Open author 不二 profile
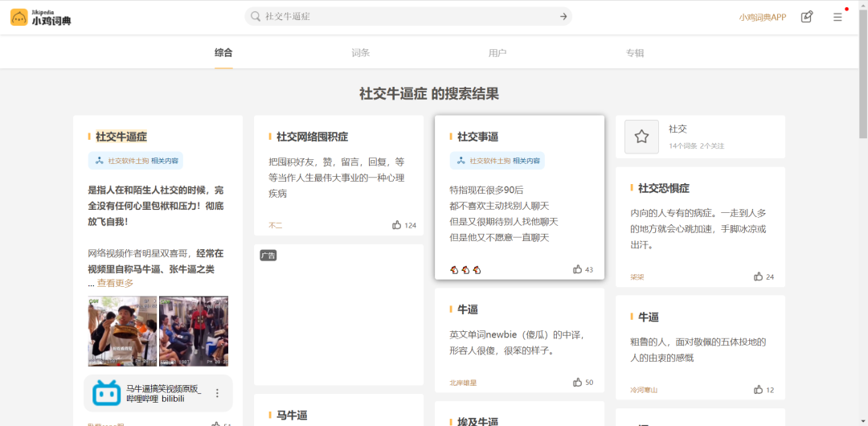This screenshot has height=426, width=868. (x=275, y=226)
